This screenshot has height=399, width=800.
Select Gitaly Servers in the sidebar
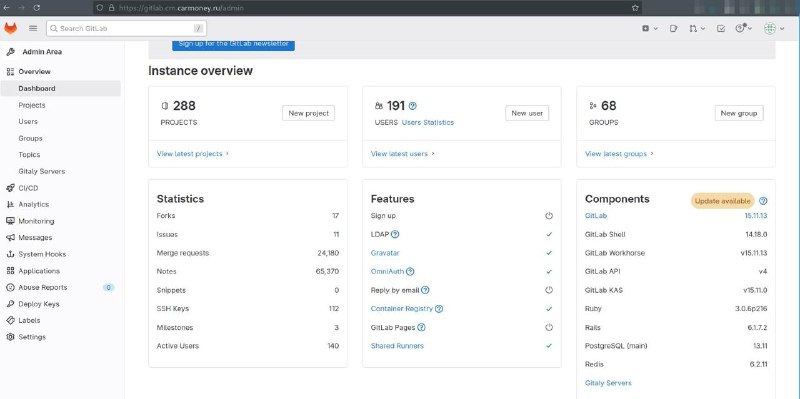click(x=42, y=171)
